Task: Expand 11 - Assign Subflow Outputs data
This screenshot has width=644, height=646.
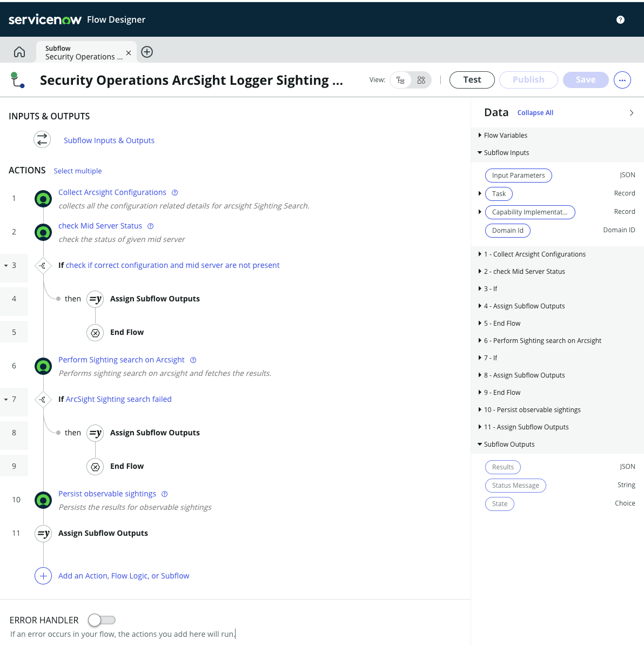Action: (x=480, y=427)
